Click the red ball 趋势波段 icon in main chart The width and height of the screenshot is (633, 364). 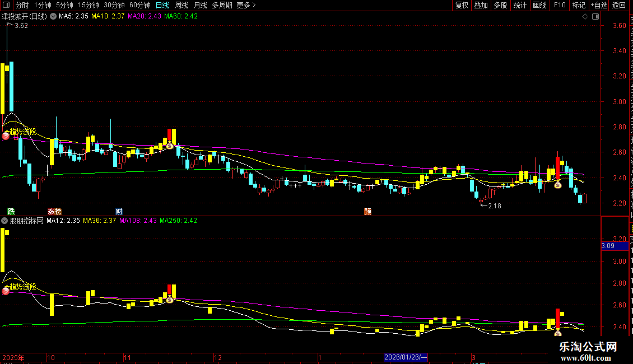(6, 136)
